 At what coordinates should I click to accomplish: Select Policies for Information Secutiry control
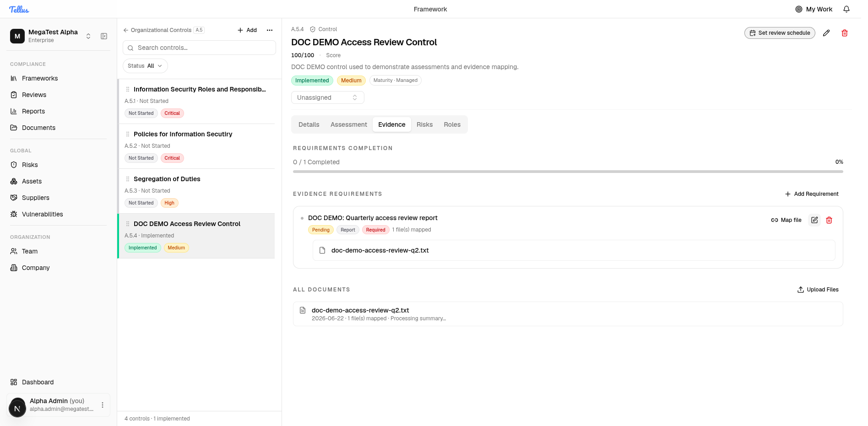[197, 146]
